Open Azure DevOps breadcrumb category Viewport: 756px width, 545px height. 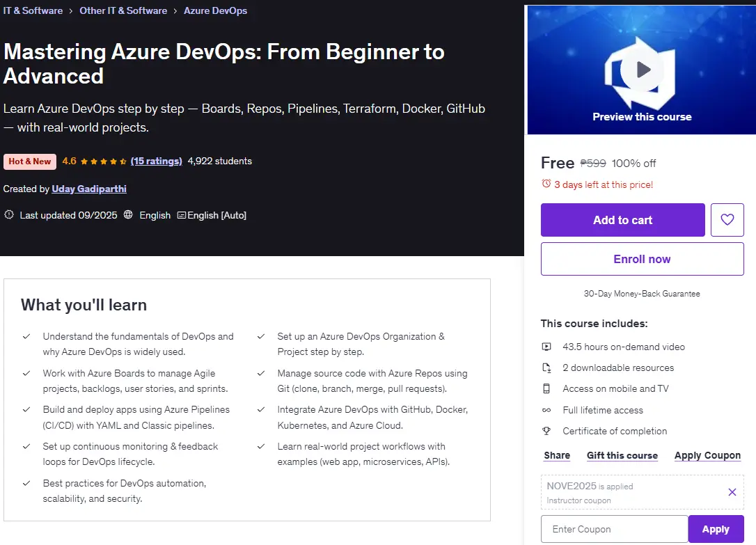(x=216, y=10)
